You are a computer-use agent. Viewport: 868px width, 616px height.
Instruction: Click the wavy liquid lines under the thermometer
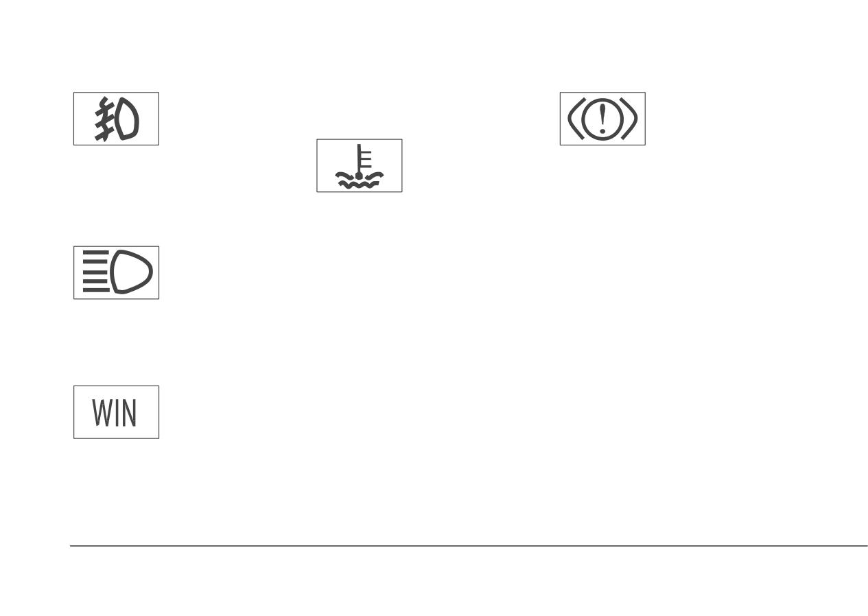[359, 181]
